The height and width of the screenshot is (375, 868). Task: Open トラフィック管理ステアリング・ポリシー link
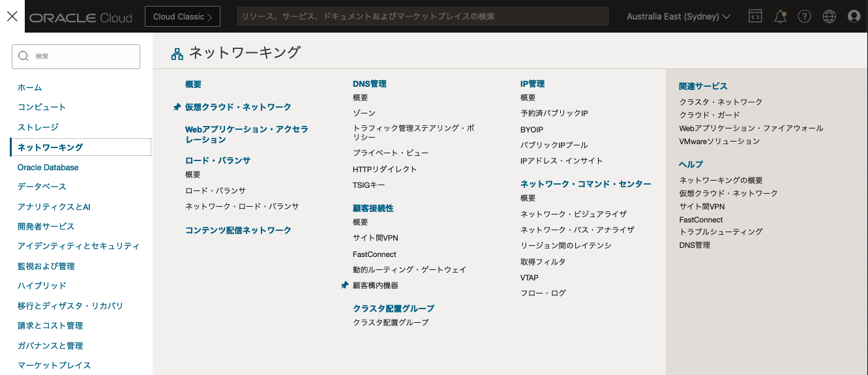click(x=413, y=132)
